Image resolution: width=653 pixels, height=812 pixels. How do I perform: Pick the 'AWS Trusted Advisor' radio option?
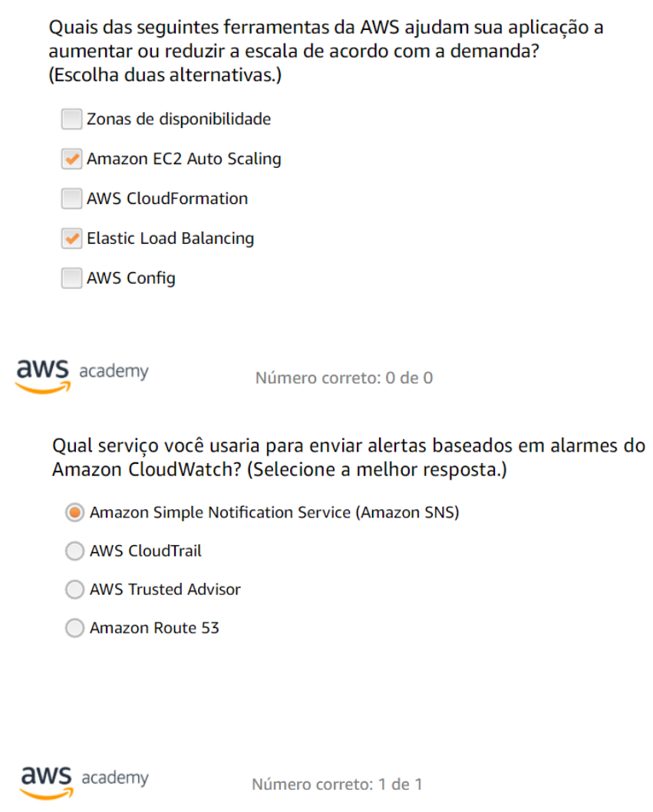[x=74, y=590]
